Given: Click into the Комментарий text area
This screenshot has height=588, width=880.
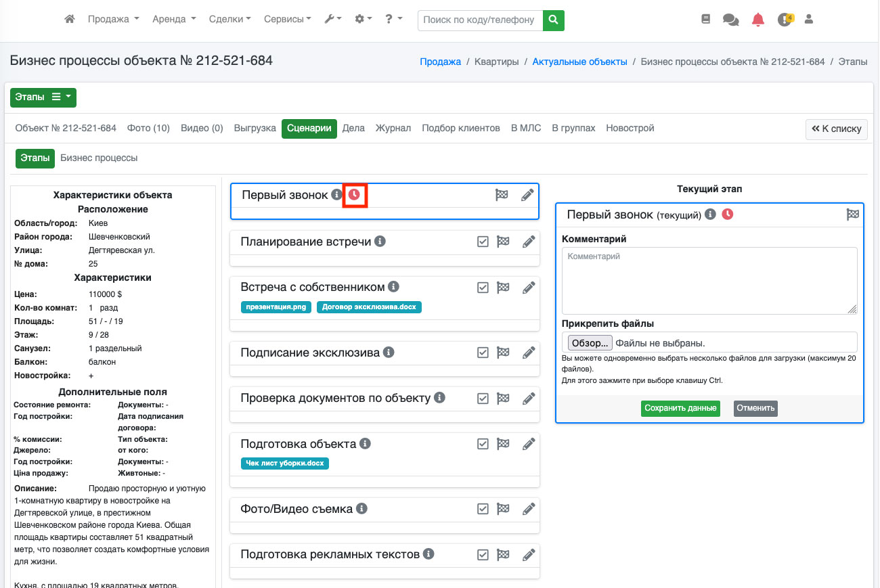Looking at the screenshot, I should pyautogui.click(x=709, y=280).
